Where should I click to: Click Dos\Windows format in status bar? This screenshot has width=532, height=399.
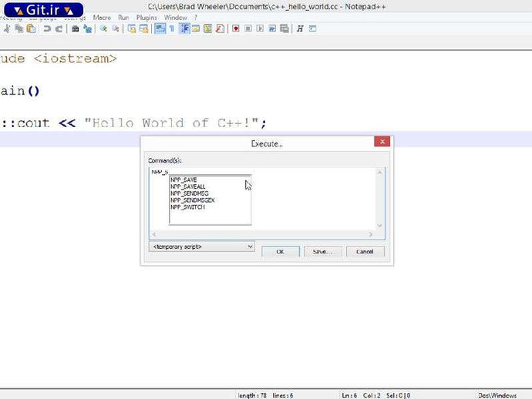click(x=497, y=395)
